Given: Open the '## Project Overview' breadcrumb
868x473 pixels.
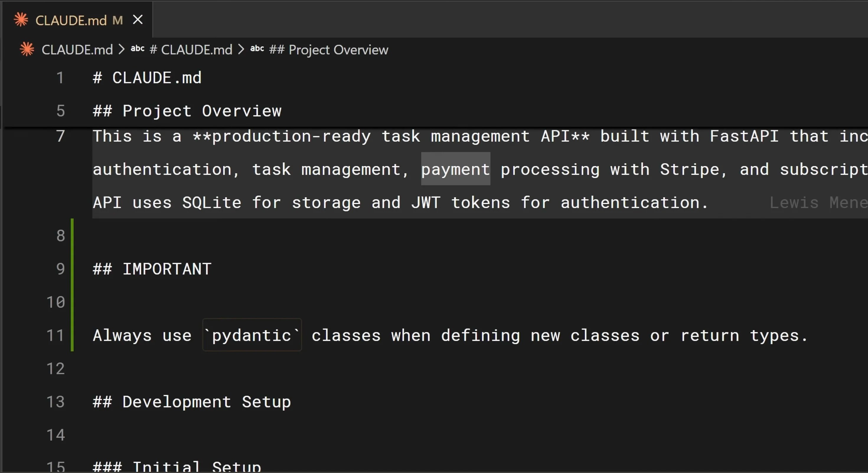Looking at the screenshot, I should click(329, 50).
